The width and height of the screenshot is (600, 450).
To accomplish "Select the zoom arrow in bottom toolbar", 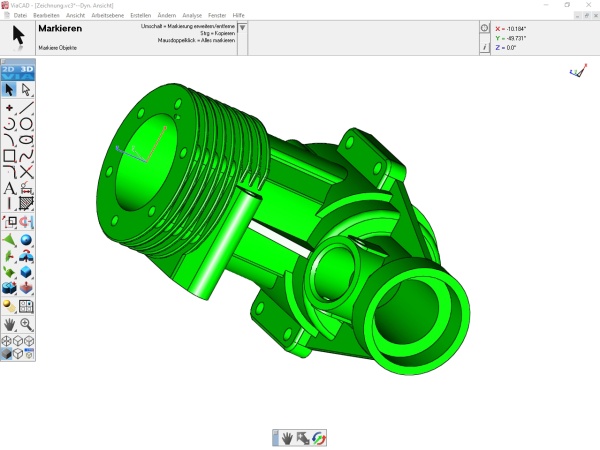I will pyautogui.click(x=303, y=438).
